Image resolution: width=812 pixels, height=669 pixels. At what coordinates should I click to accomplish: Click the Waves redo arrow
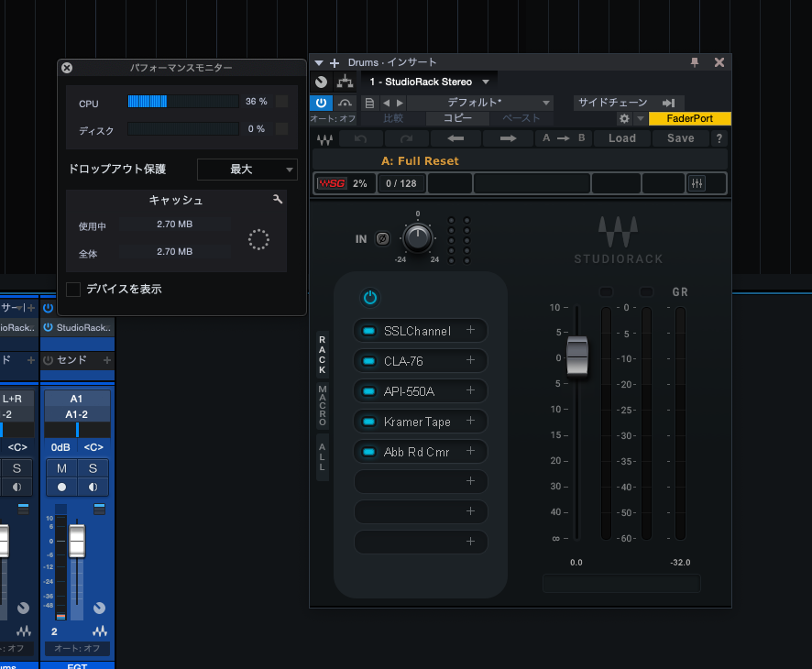coord(407,138)
